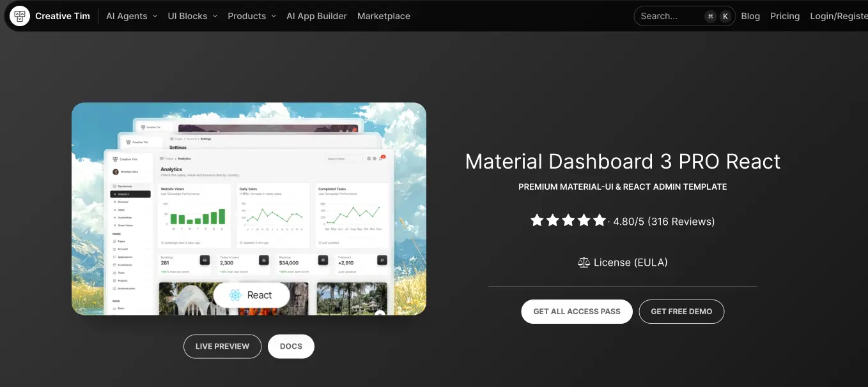Click the License balance scale icon
This screenshot has height=387, width=868.
[x=584, y=262]
